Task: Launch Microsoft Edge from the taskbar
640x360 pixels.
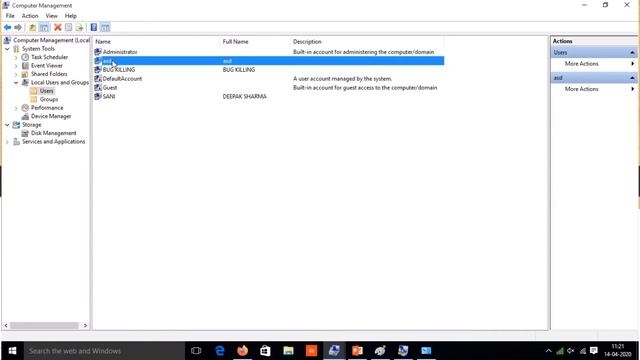Action: tap(220, 351)
